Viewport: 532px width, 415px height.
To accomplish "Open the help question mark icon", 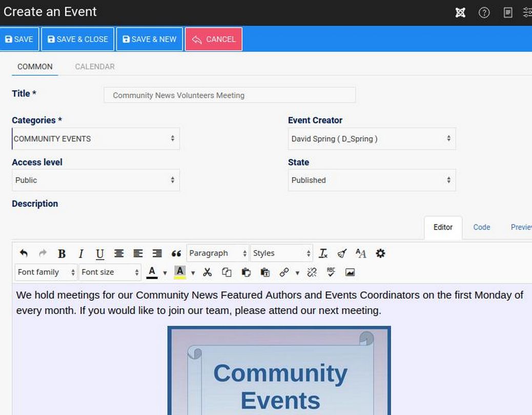I will tap(484, 13).
